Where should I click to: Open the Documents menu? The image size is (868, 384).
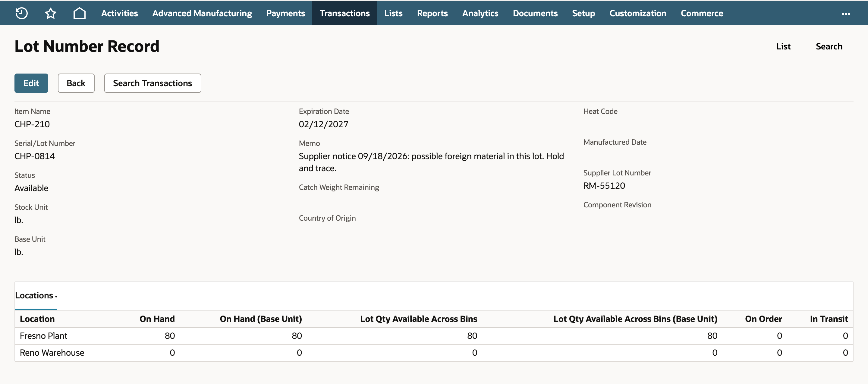click(x=535, y=13)
